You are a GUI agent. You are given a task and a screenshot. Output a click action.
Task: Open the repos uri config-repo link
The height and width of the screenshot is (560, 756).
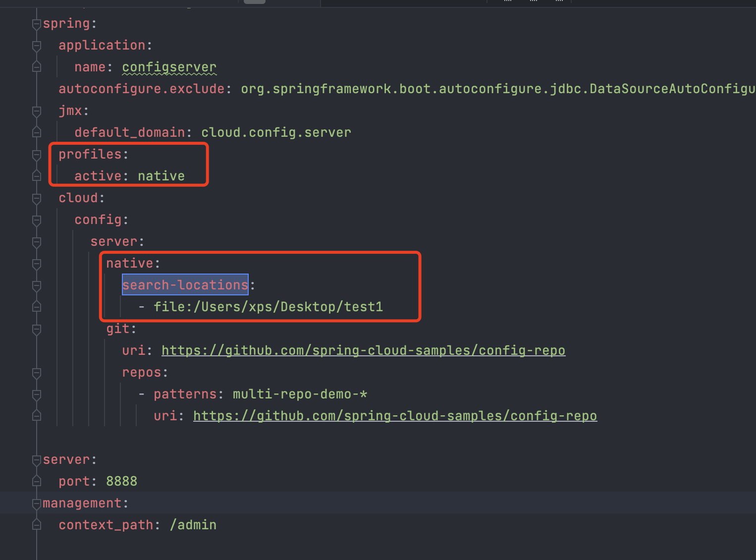(x=394, y=416)
